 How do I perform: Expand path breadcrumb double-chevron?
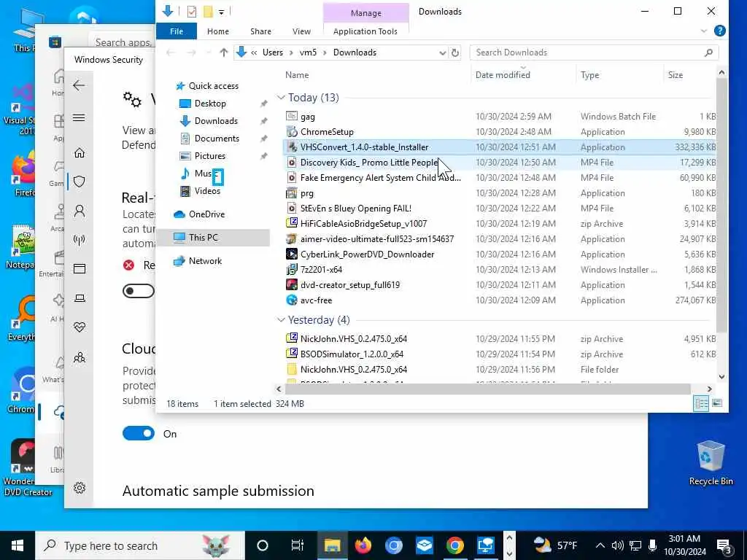[x=254, y=52]
